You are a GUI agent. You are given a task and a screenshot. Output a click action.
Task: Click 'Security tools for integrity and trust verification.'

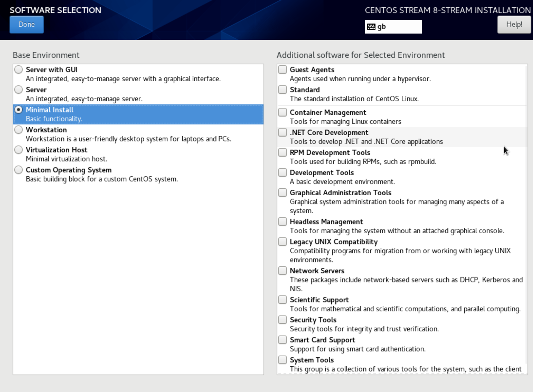[364, 329]
